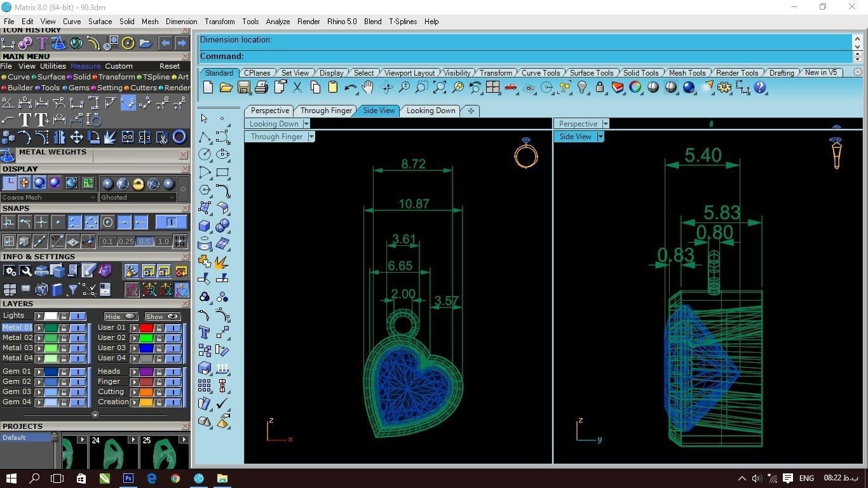The width and height of the screenshot is (868, 488).
Task: Toggle visibility bar of Gem 01 layer
Action: point(78,372)
